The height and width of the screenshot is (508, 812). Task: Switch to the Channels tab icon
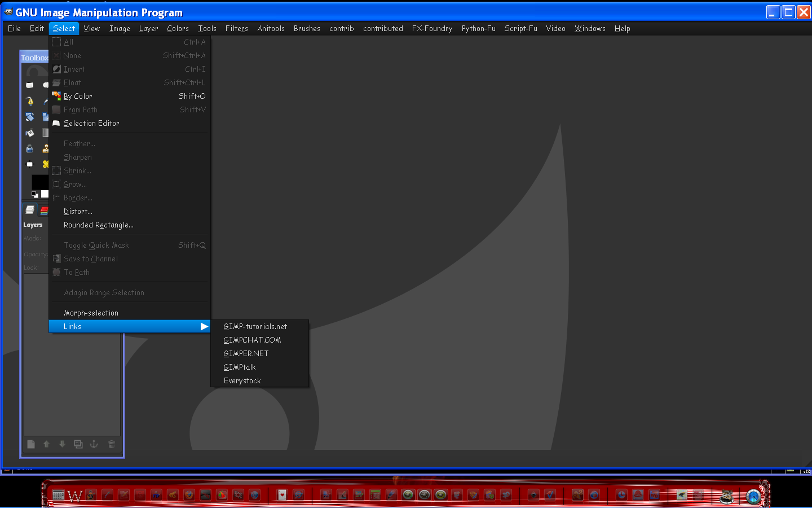click(45, 210)
